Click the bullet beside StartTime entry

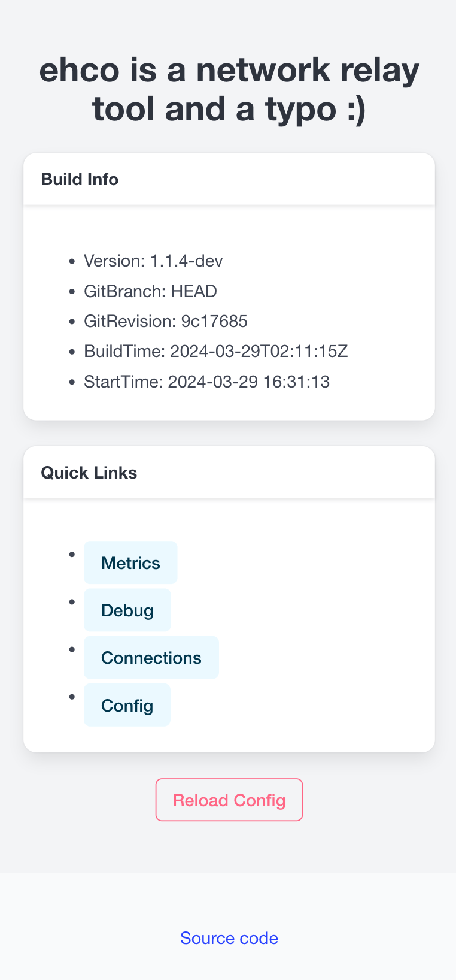[x=72, y=382]
